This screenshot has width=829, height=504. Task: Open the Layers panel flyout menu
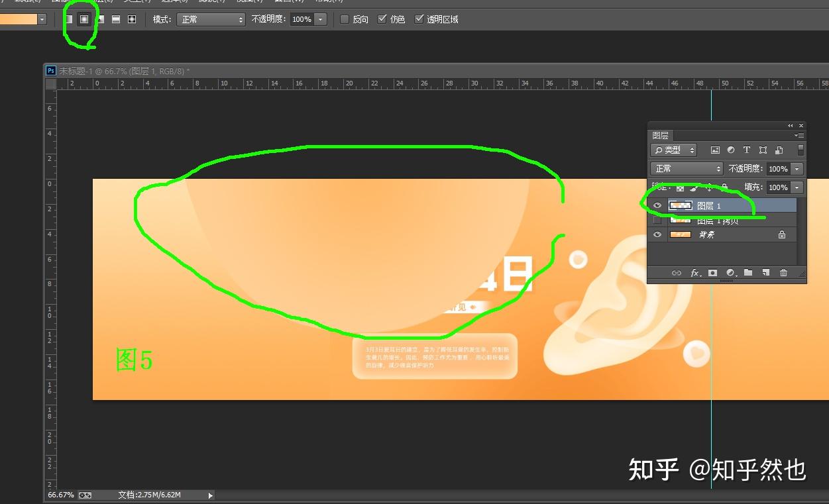pyautogui.click(x=800, y=135)
